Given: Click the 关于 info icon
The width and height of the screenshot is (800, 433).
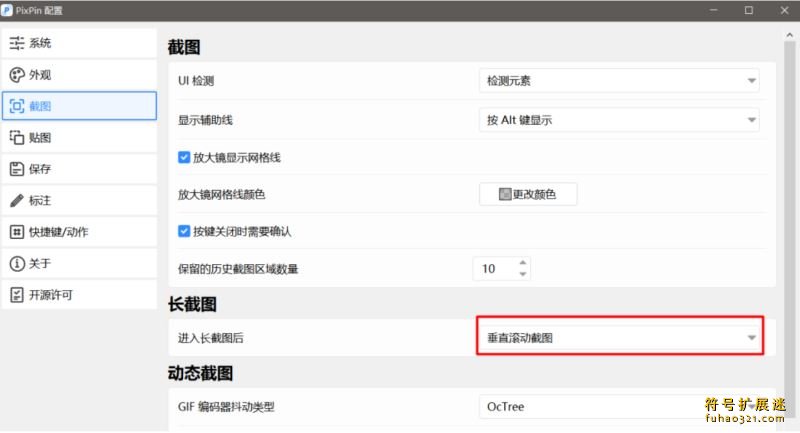Looking at the screenshot, I should pos(17,263).
